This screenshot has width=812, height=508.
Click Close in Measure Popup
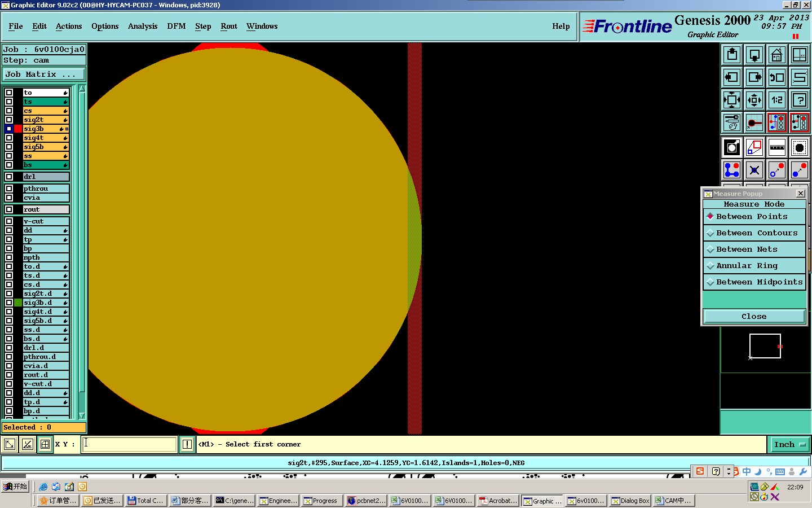click(x=754, y=316)
